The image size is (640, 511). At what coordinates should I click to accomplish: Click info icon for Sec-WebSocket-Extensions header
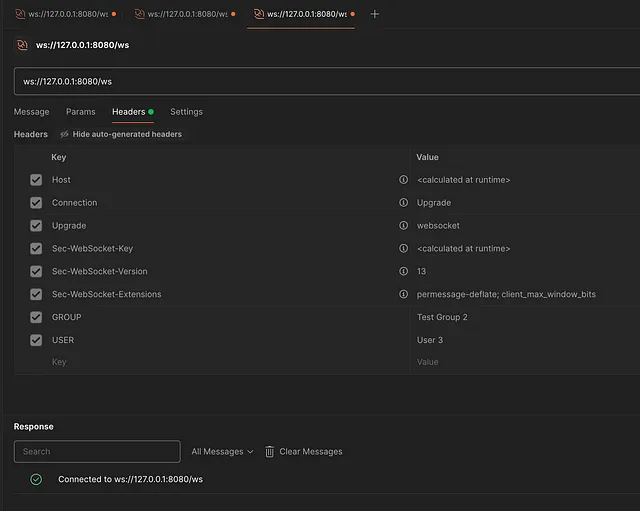pos(404,294)
